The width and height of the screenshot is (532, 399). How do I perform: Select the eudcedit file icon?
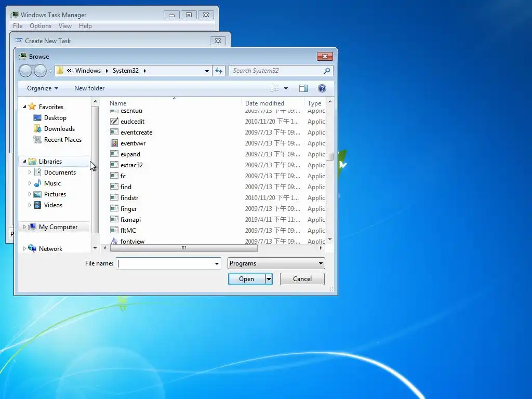[114, 121]
